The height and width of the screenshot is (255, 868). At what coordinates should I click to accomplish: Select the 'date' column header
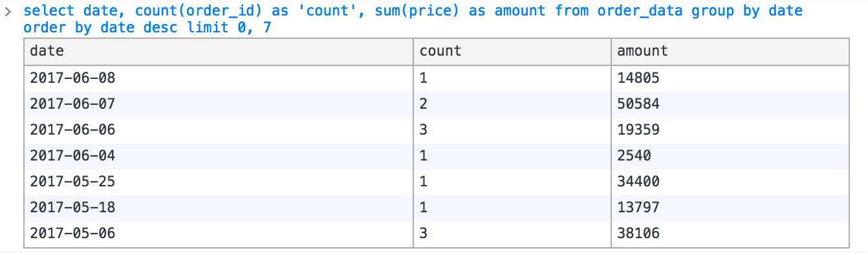[219, 51]
